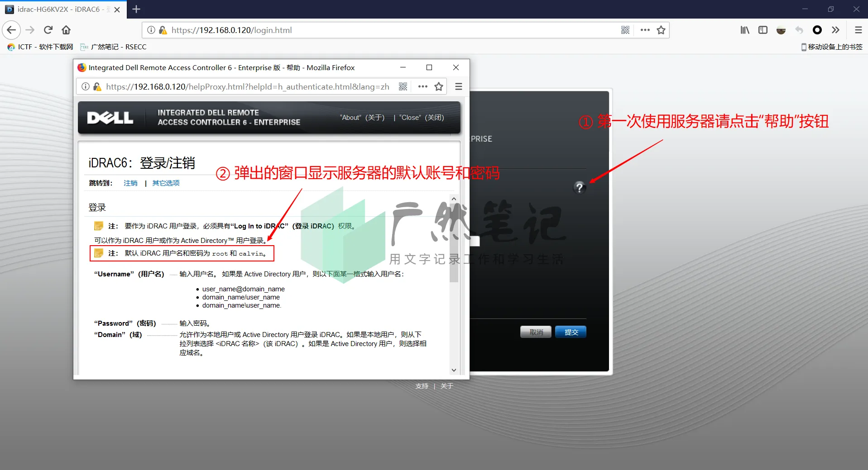Open ICTF - 软件下载网 bookmark

coord(40,47)
